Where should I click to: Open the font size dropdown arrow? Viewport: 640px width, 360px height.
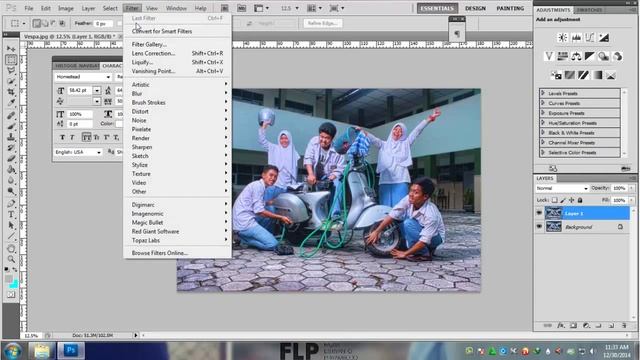point(97,90)
